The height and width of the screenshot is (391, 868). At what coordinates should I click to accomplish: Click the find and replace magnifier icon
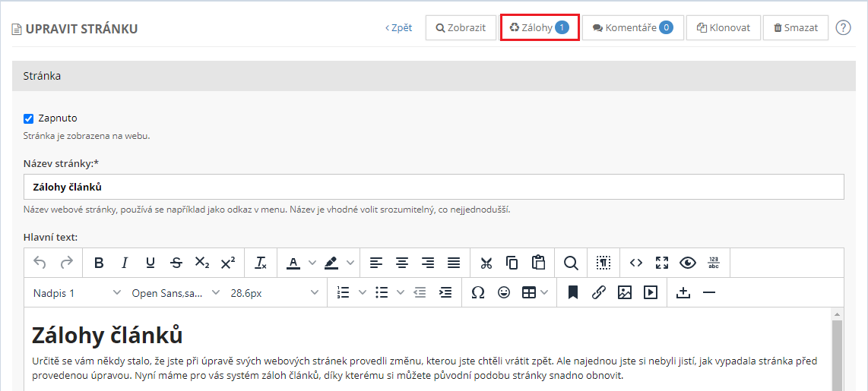[x=571, y=263]
